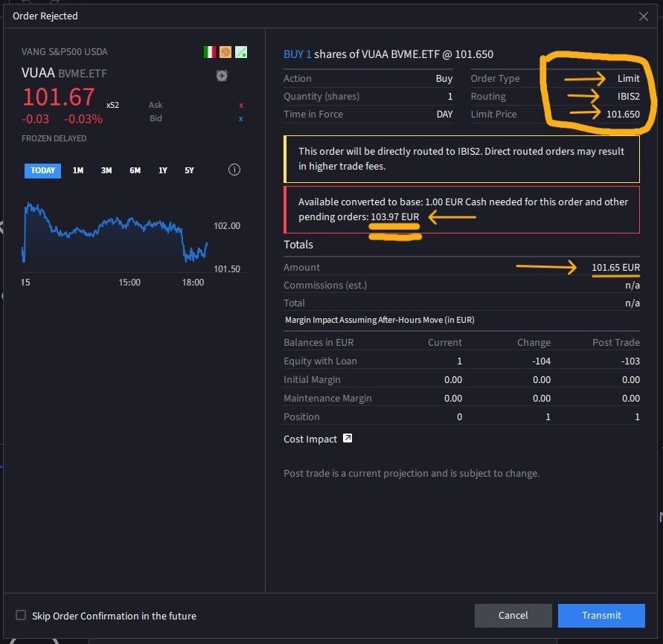Click the 101.650 limit price value
This screenshot has height=644, width=663.
tap(623, 114)
